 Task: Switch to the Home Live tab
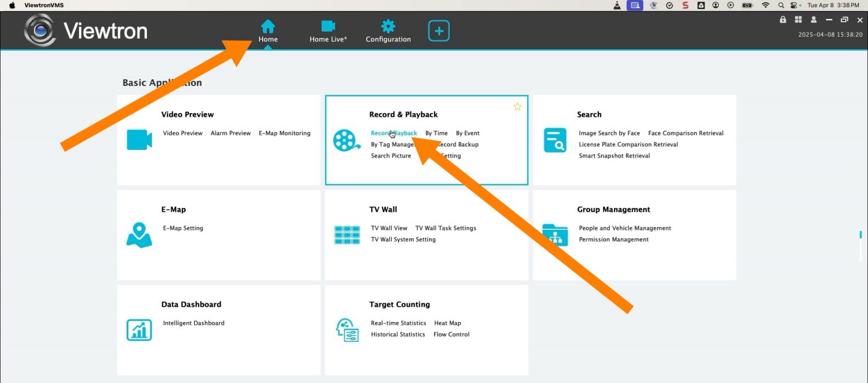tap(328, 31)
